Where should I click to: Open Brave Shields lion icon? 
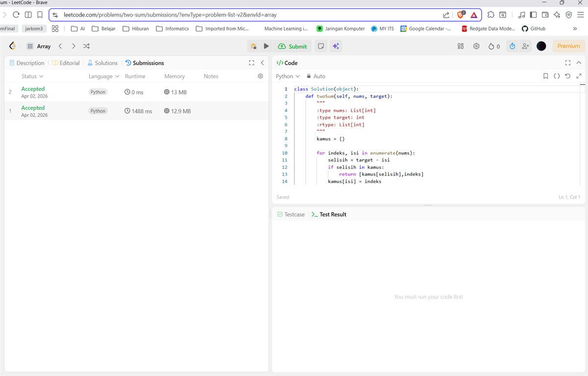[461, 15]
